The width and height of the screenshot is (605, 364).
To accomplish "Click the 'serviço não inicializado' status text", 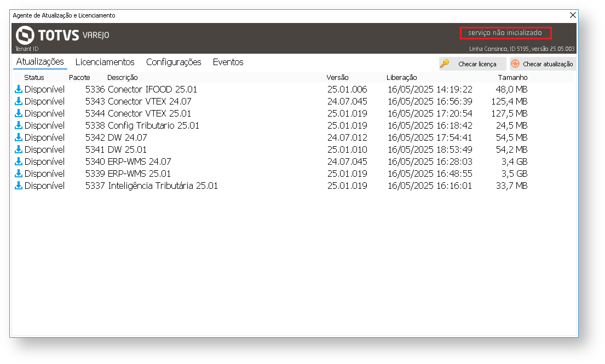I will (x=505, y=33).
